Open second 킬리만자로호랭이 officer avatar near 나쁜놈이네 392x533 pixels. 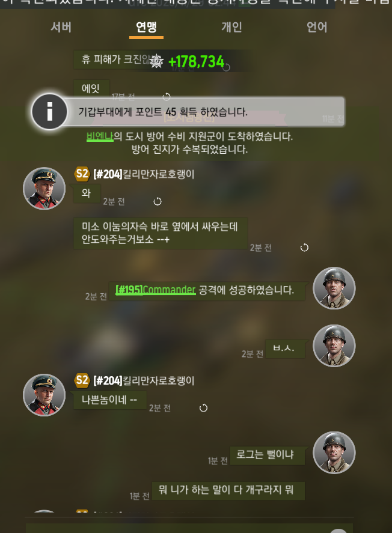[x=44, y=395]
